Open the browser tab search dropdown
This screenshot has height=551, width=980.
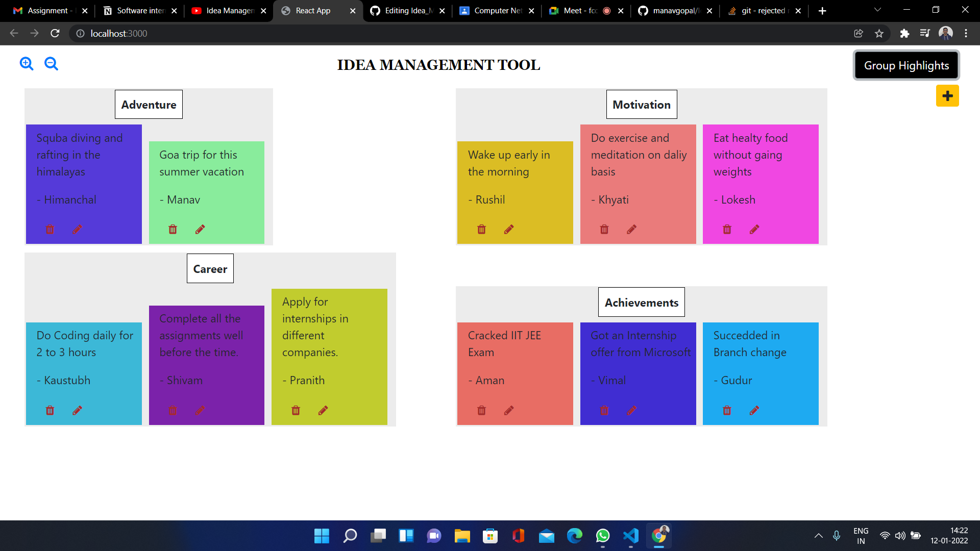877,9
